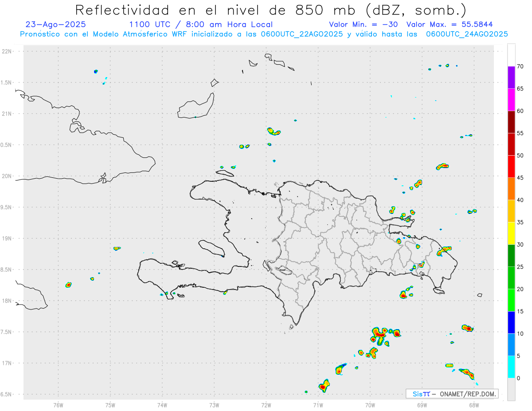Click the longitude axis label "68W"
The height and width of the screenshot is (411, 532).
474,405
